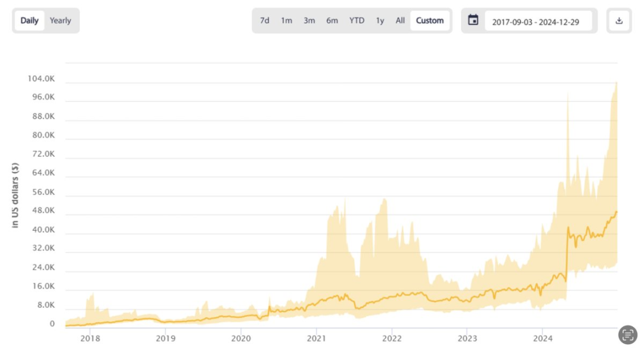The image size is (644, 349).
Task: Show All time data
Action: click(x=400, y=20)
